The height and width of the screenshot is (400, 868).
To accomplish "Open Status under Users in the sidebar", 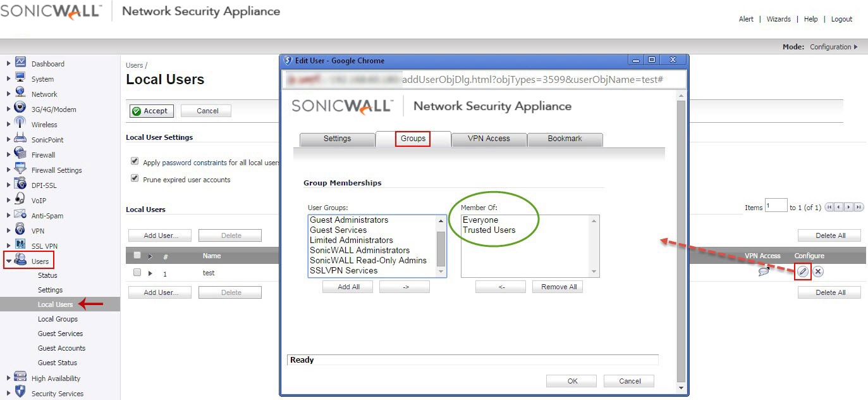I will pyautogui.click(x=47, y=275).
